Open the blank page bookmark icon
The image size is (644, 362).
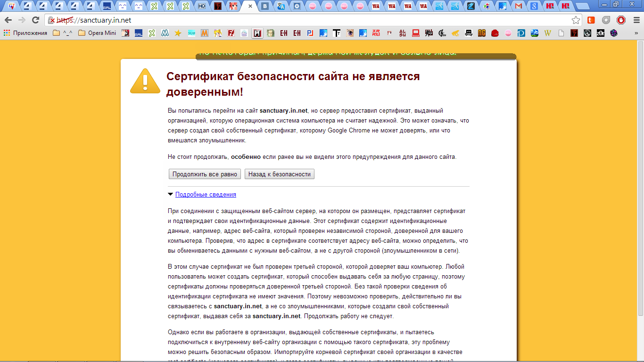coord(561,33)
